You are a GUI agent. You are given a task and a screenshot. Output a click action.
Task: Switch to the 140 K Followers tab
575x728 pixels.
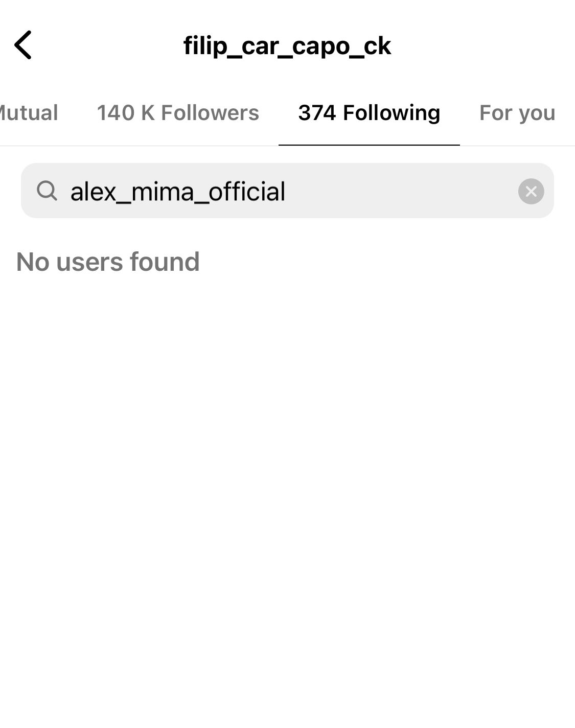coord(178,113)
